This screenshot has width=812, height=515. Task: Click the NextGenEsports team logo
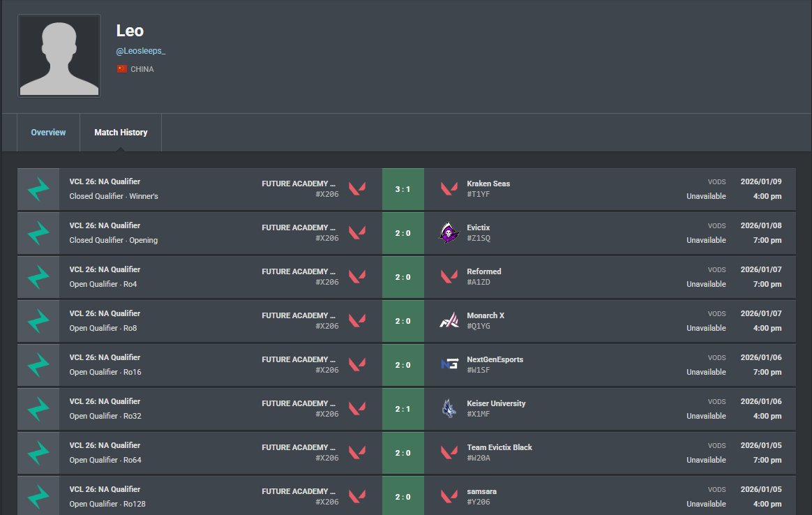(x=449, y=364)
